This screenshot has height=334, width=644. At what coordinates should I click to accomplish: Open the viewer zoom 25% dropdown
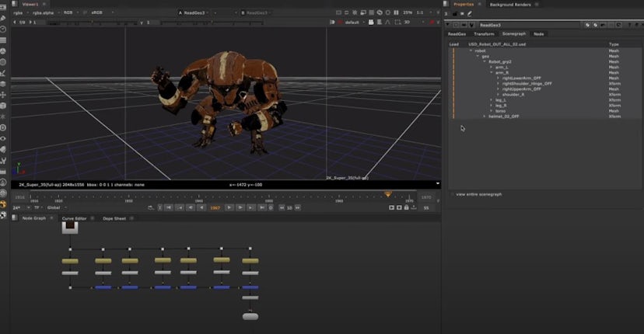pyautogui.click(x=408, y=13)
